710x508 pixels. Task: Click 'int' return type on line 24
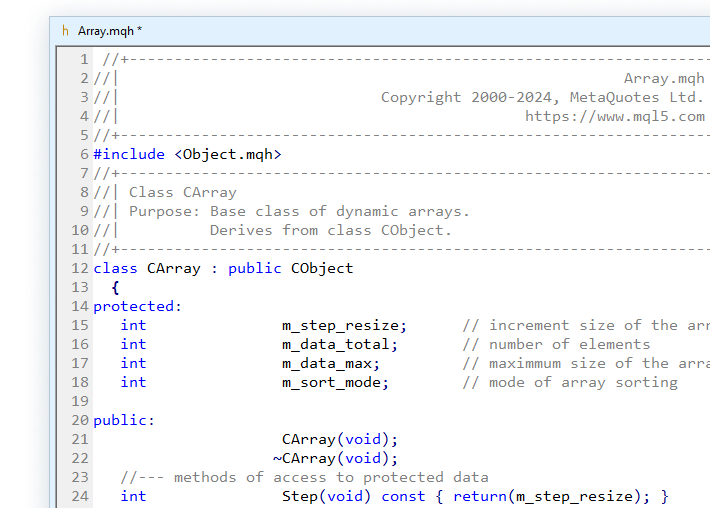pyautogui.click(x=134, y=497)
